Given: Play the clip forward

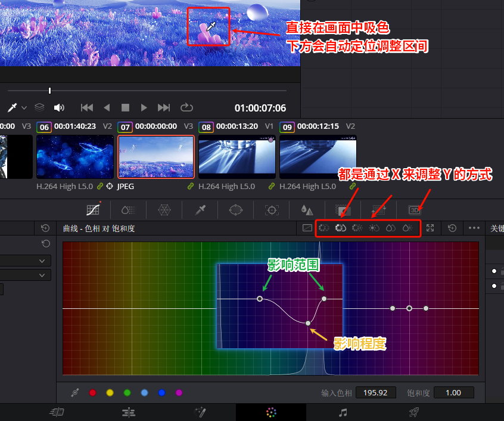Looking at the screenshot, I should point(144,107).
